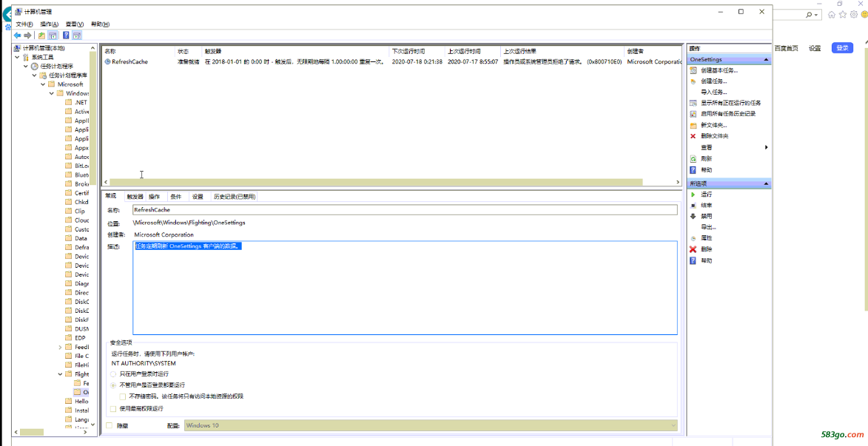The image size is (868, 446).
Task: Toggle the 隐藏 (Hidden) checkbox
Action: (x=110, y=426)
